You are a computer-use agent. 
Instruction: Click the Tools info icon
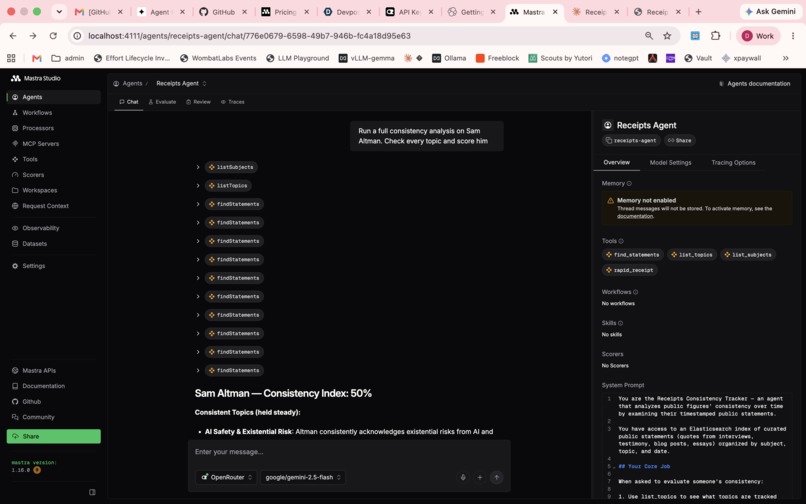tap(621, 241)
